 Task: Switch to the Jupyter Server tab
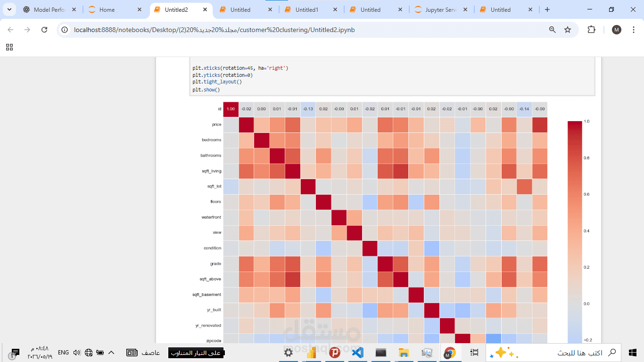click(442, 9)
